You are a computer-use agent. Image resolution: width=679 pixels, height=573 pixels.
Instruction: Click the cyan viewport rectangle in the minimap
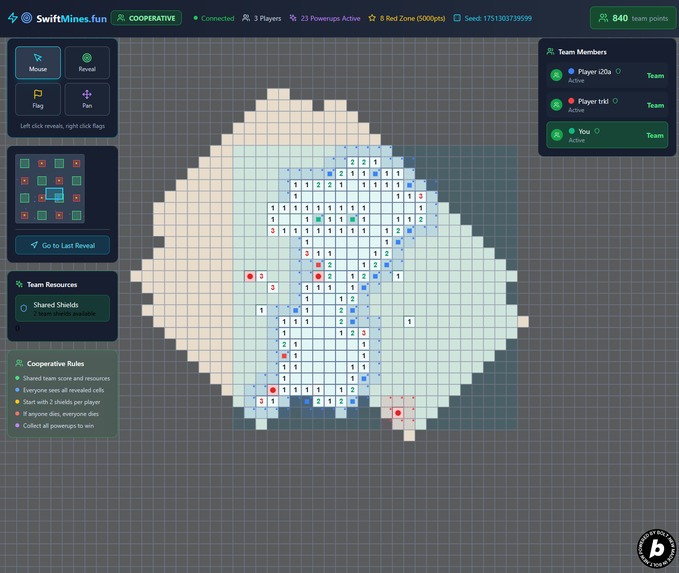point(55,194)
